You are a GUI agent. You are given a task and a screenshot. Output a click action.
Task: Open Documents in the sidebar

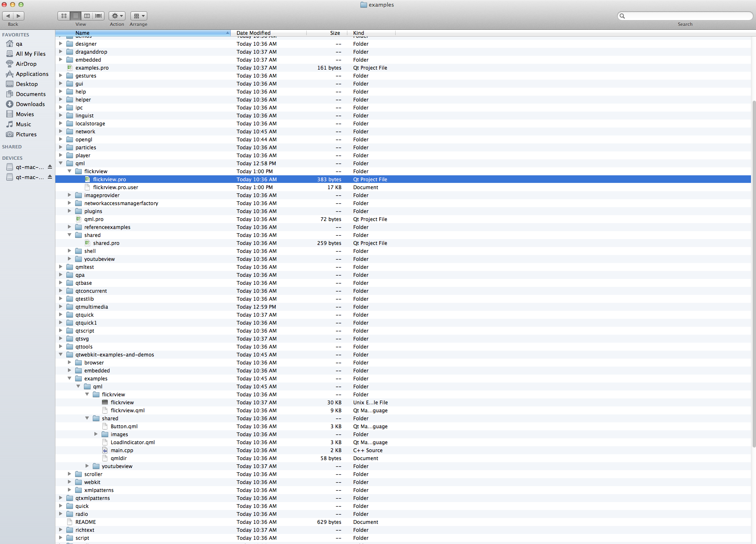[31, 94]
